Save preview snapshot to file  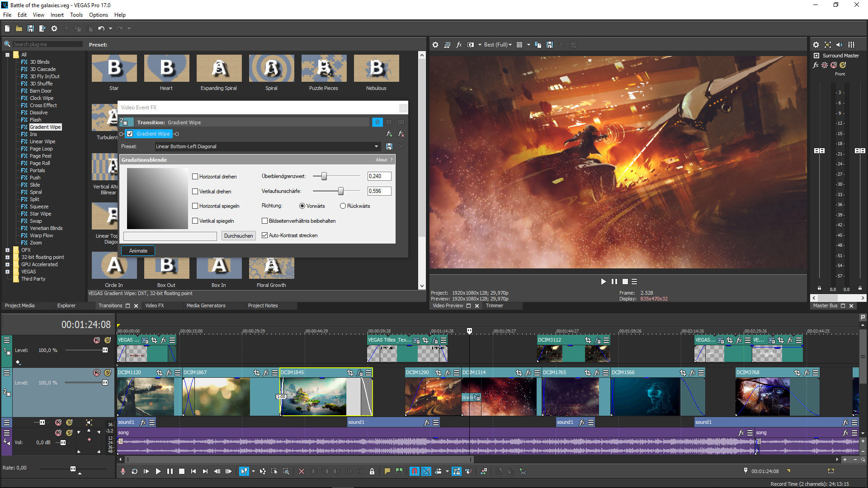550,45
